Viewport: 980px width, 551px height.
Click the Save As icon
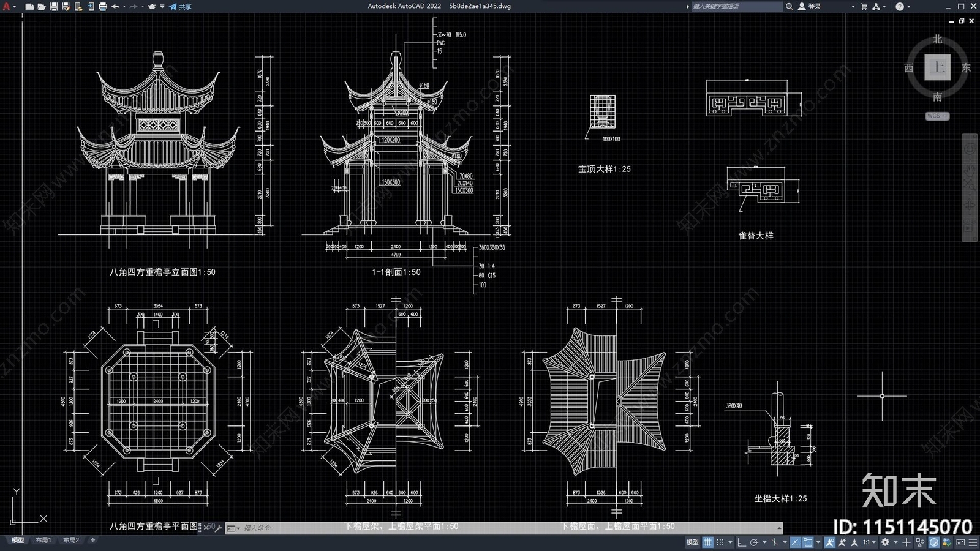66,7
